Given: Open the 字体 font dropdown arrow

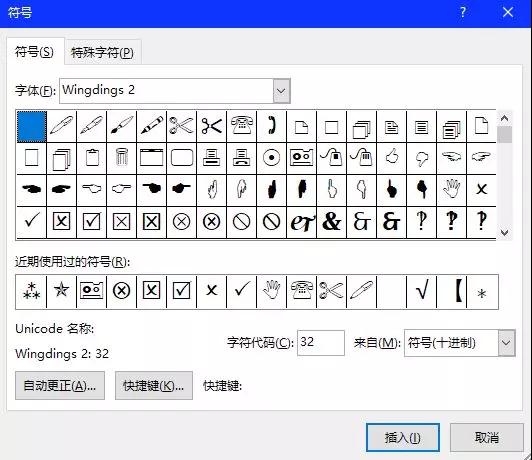Looking at the screenshot, I should click(x=281, y=91).
